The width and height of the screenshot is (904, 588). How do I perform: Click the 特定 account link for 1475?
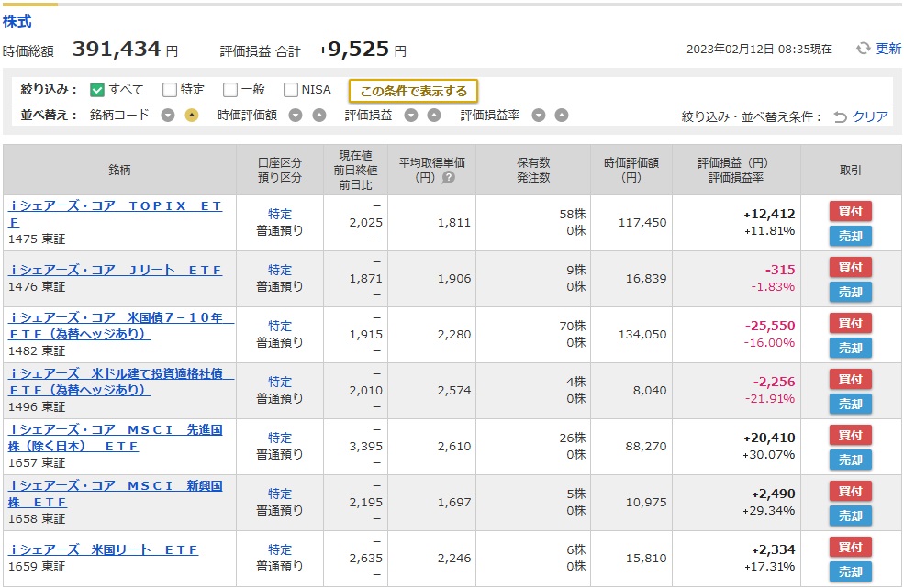(x=280, y=214)
